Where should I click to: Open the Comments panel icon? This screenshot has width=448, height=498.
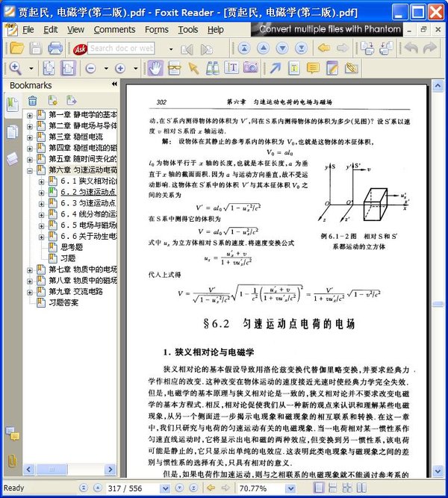coord(13,434)
